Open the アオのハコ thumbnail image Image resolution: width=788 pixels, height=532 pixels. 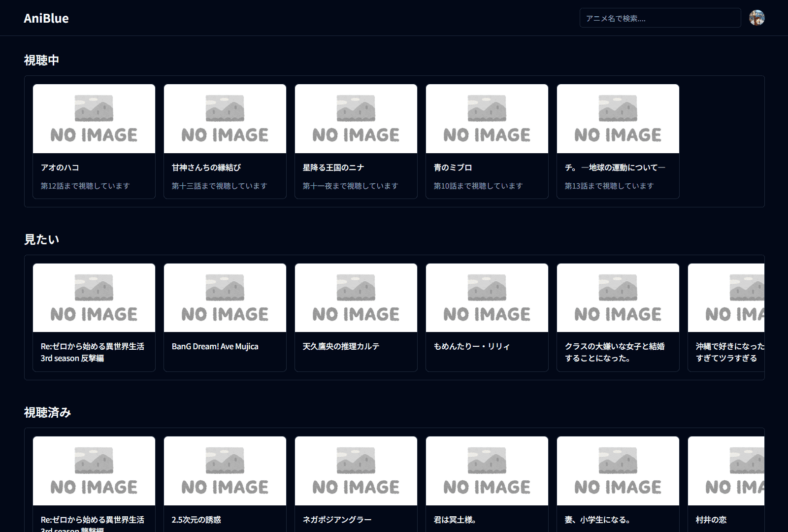click(94, 119)
